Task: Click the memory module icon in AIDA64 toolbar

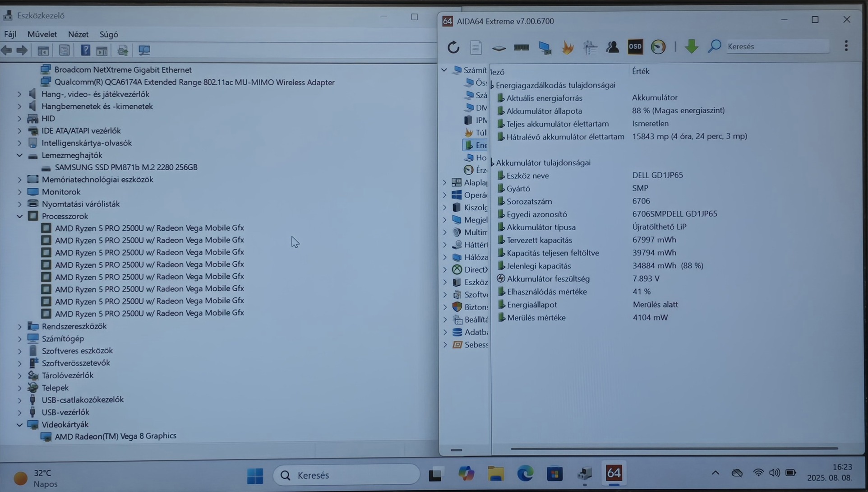Action: click(x=522, y=47)
